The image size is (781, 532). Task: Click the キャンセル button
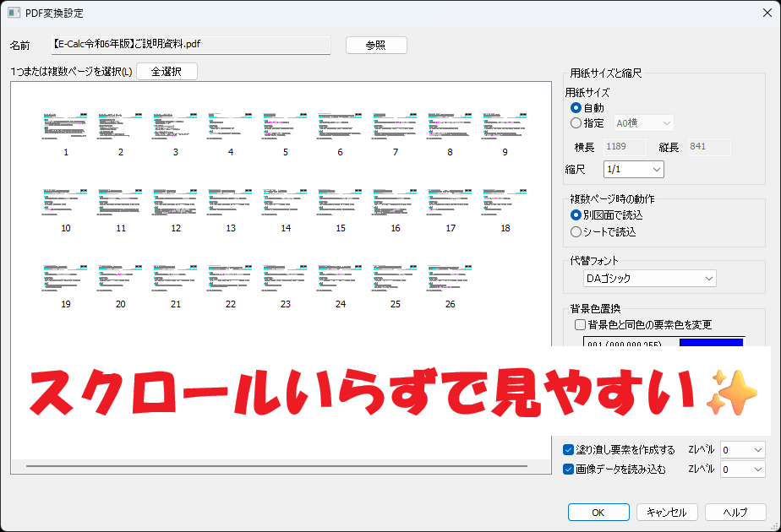point(667,512)
